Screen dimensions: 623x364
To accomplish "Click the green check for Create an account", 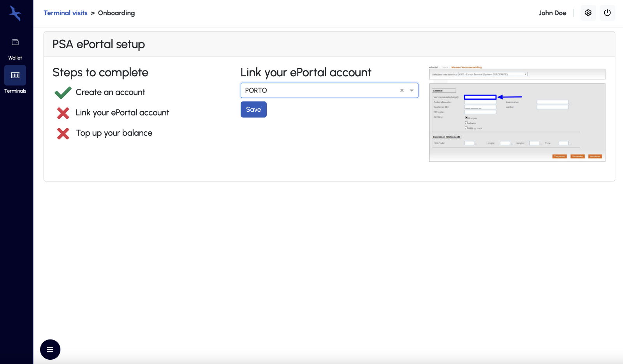I will click(x=63, y=93).
